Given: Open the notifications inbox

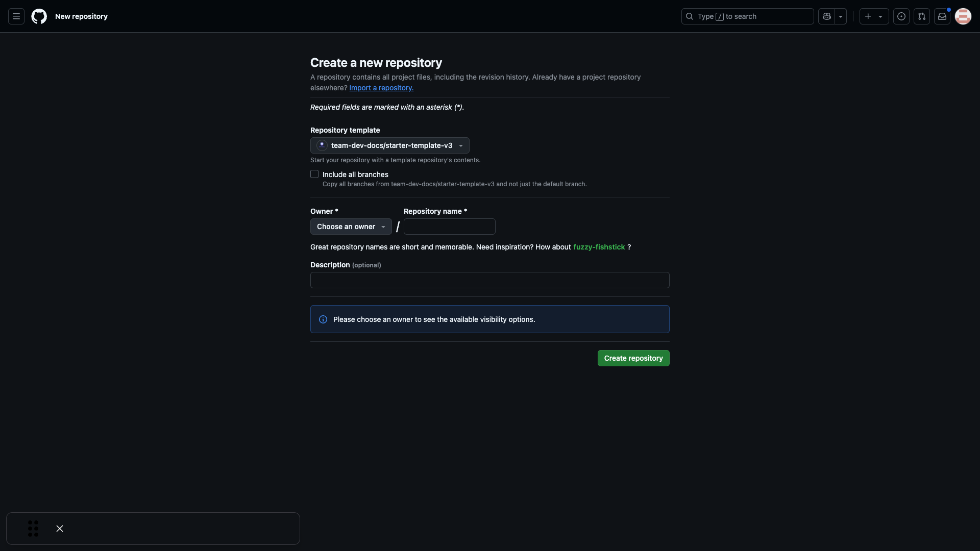Looking at the screenshot, I should pyautogui.click(x=942, y=16).
